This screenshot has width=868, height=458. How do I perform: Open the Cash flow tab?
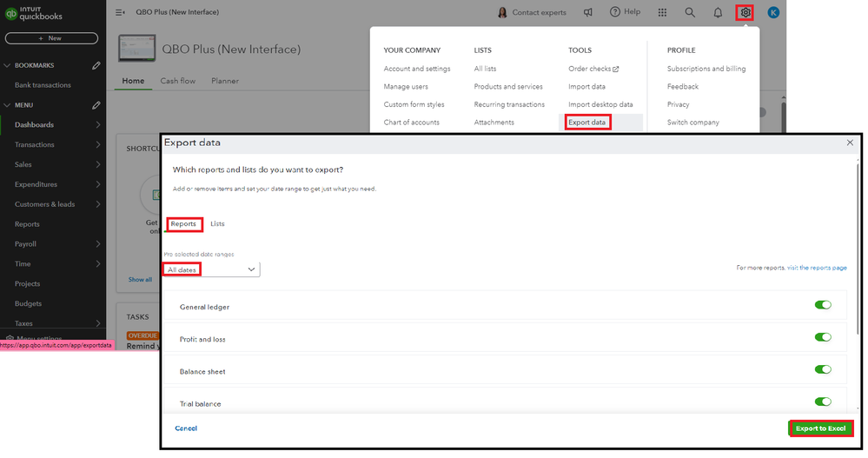[x=178, y=81]
